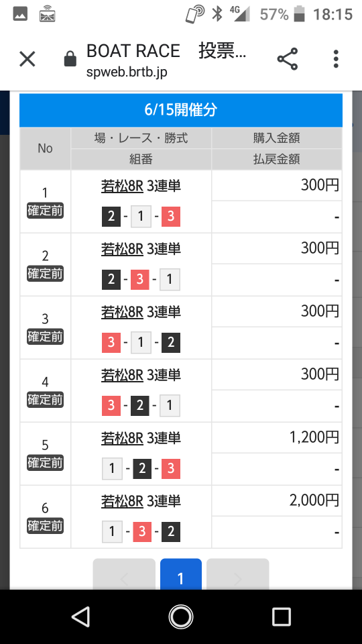The height and width of the screenshot is (644, 362).
Task: Open 若松8R link in row 6
Action: [122, 501]
